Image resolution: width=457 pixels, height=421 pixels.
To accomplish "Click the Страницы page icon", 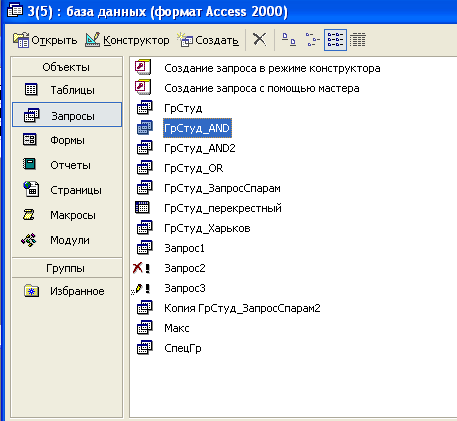I will [31, 189].
